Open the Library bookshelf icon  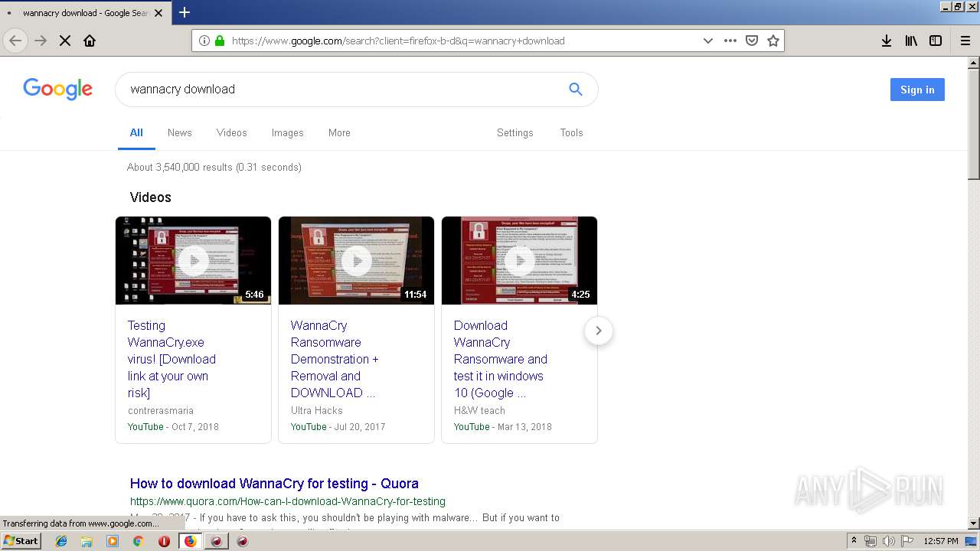(x=911, y=41)
